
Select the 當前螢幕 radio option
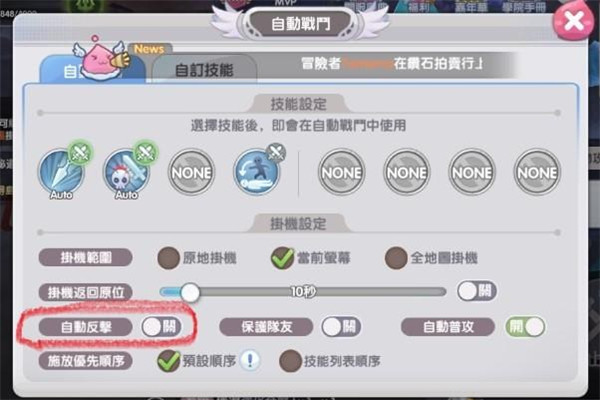coord(282,258)
